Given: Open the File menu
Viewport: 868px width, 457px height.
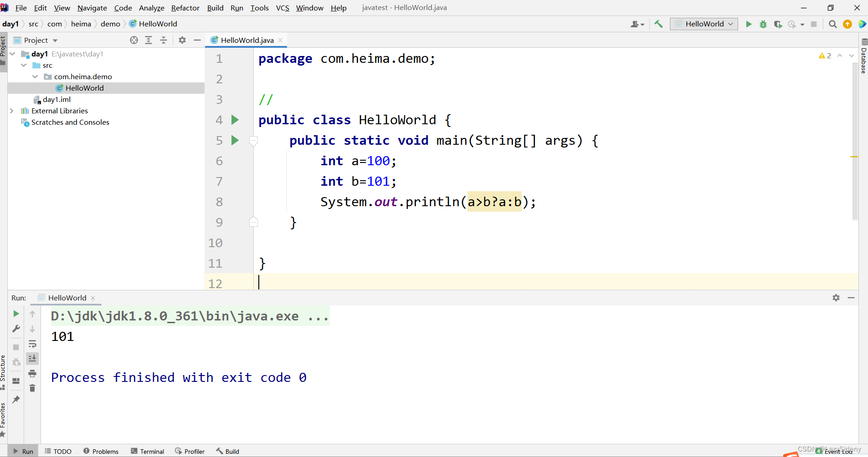Looking at the screenshot, I should pos(21,8).
